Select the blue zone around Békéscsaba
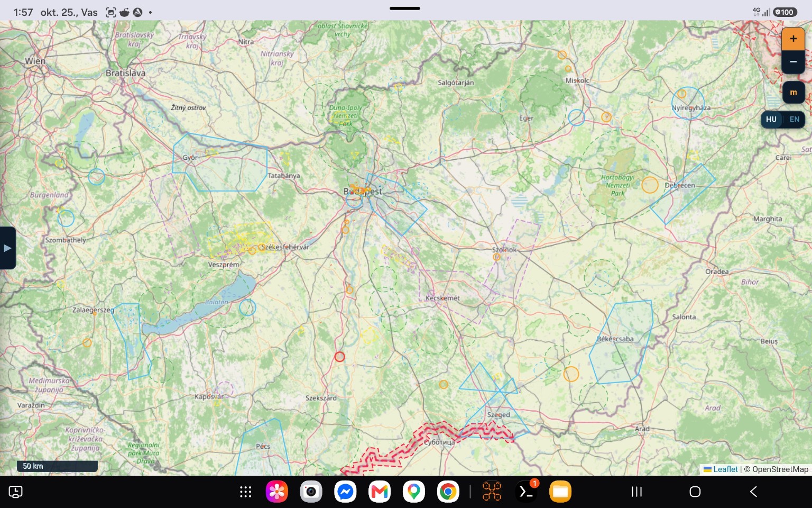812x508 pixels. click(621, 342)
